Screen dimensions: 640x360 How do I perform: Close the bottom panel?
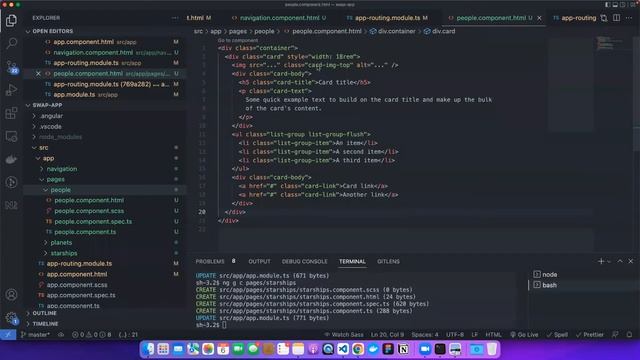click(631, 261)
